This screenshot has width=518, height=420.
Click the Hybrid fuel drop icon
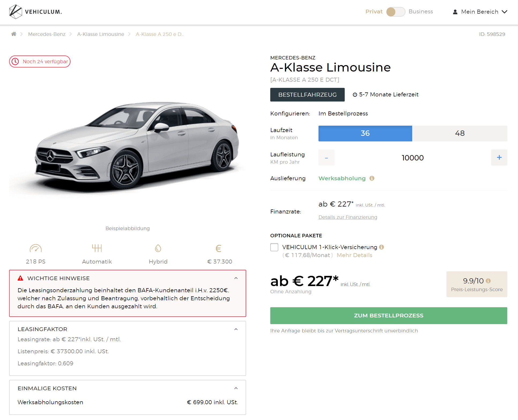158,248
